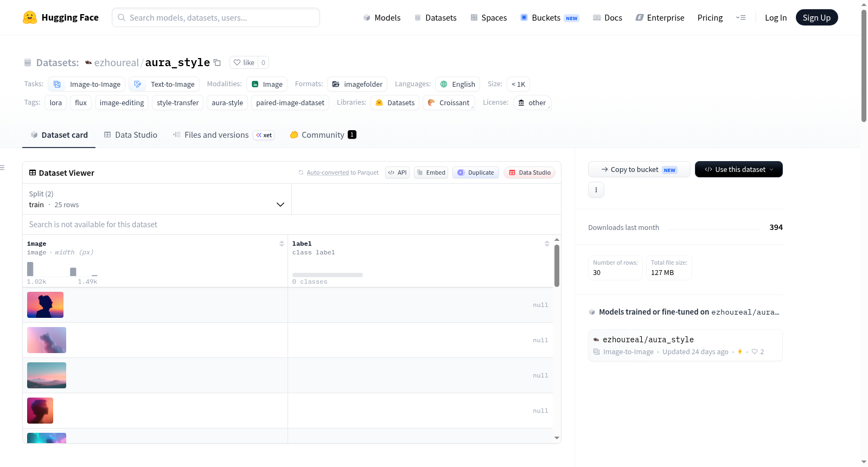Sort the image column
868x467 pixels.
click(x=282, y=244)
